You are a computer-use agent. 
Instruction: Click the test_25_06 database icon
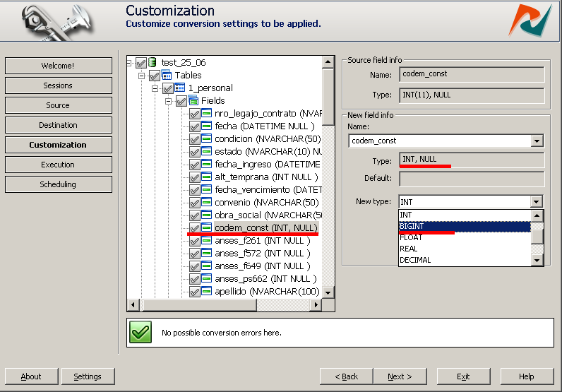pyautogui.click(x=153, y=63)
